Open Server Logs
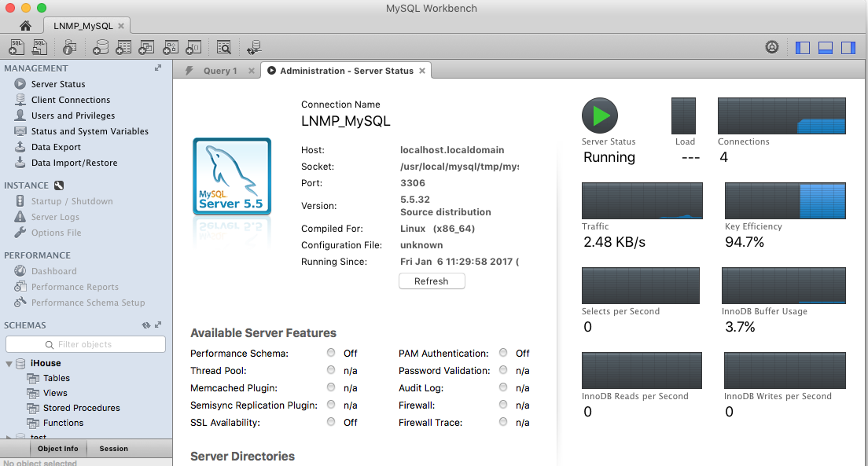 55,217
